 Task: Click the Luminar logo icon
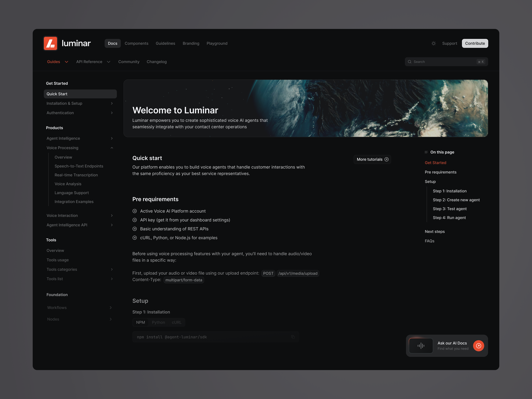50,43
